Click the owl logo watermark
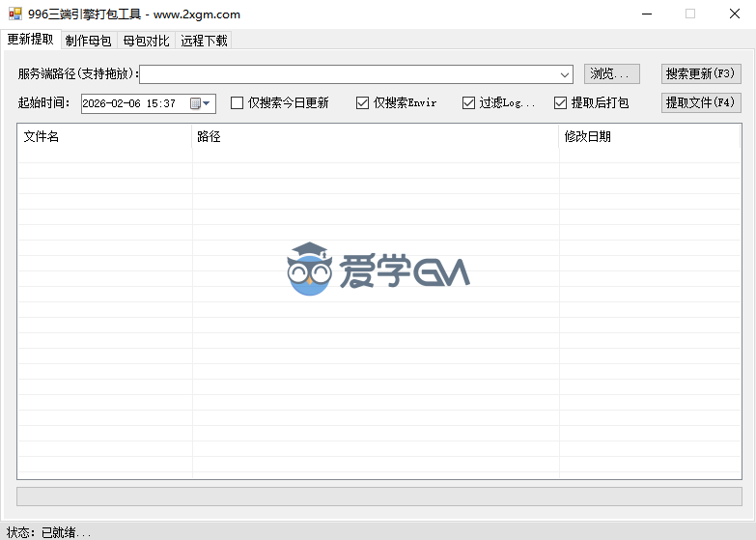The image size is (756, 540). (309, 270)
